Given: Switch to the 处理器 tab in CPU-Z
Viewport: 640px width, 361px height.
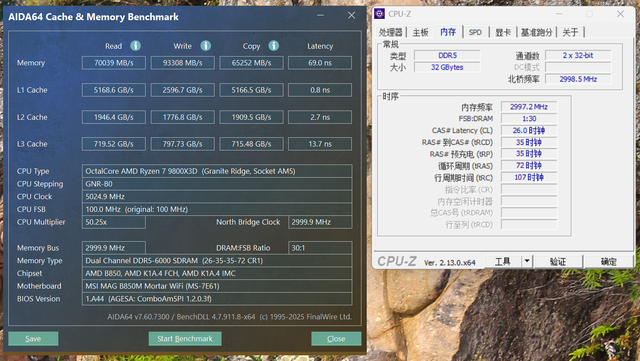Looking at the screenshot, I should tap(391, 32).
